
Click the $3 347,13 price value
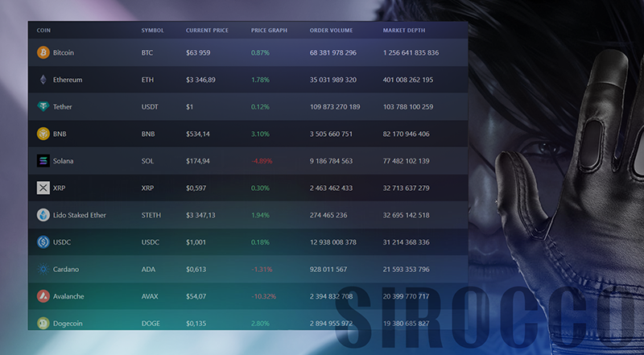[200, 215]
